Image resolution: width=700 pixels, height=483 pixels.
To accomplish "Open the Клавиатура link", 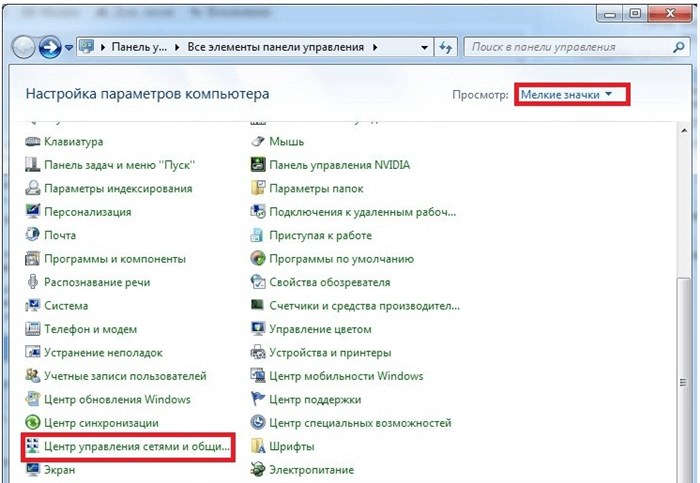I will (74, 142).
